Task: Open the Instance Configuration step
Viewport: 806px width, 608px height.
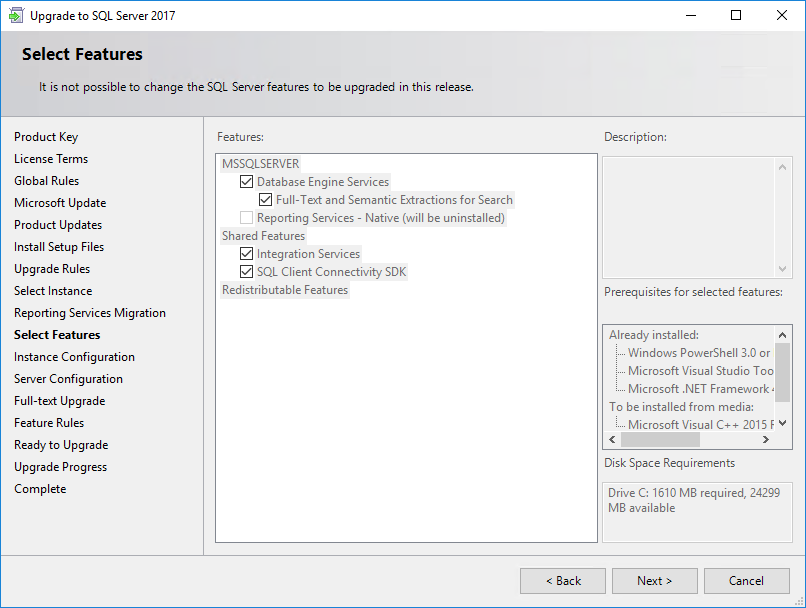Action: (x=74, y=357)
